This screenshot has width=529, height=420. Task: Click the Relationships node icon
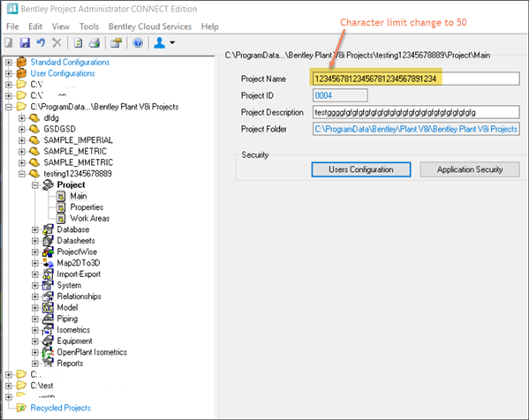click(x=48, y=296)
